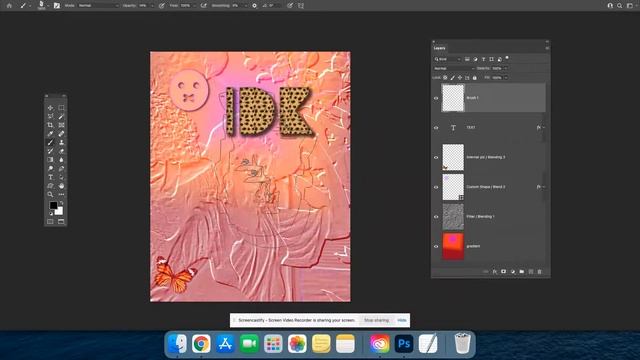640x360 pixels.
Task: Create a new group folder icon
Action: [x=522, y=271]
